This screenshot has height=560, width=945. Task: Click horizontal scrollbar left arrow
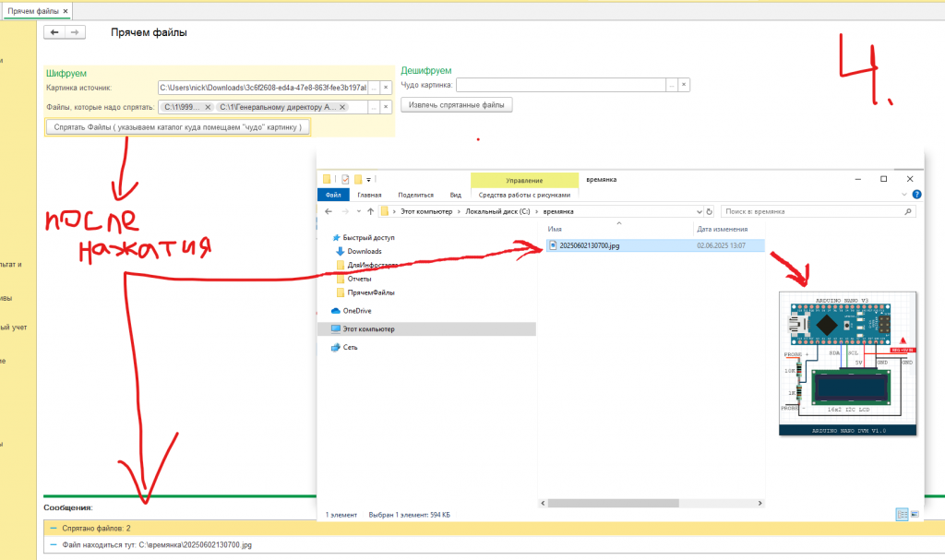click(x=543, y=503)
